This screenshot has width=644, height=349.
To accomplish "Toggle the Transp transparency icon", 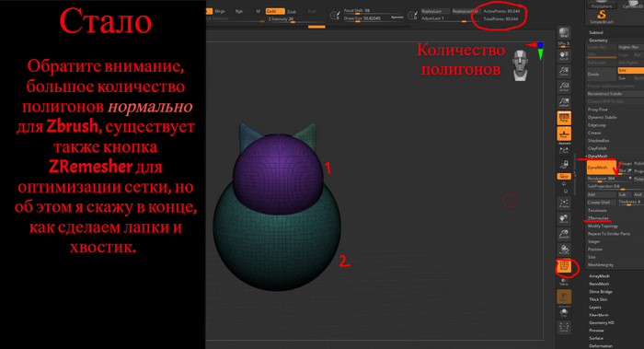I will [564, 282].
